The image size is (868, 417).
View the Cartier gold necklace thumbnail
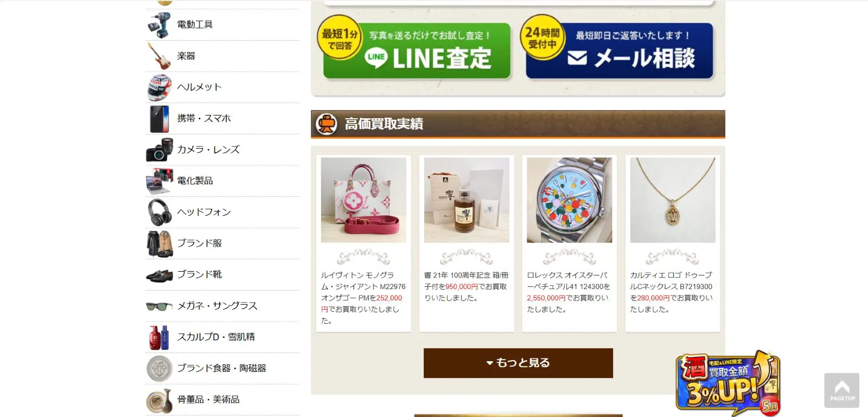(673, 200)
